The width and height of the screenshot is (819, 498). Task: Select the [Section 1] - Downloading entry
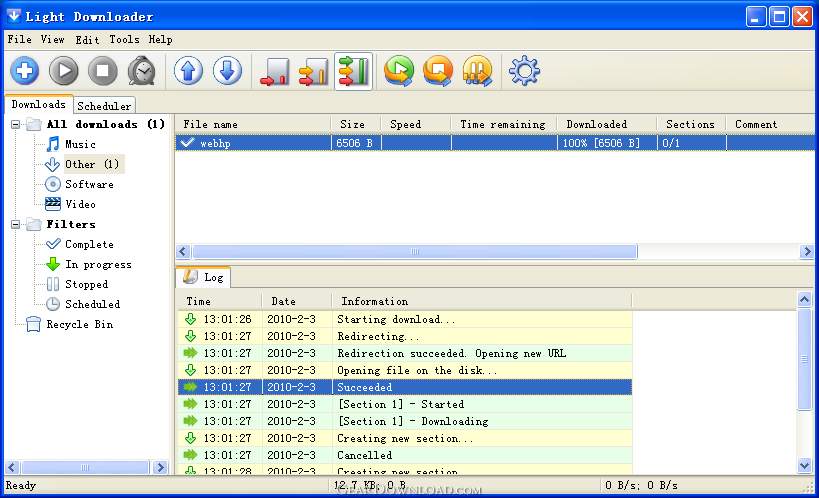click(x=405, y=421)
